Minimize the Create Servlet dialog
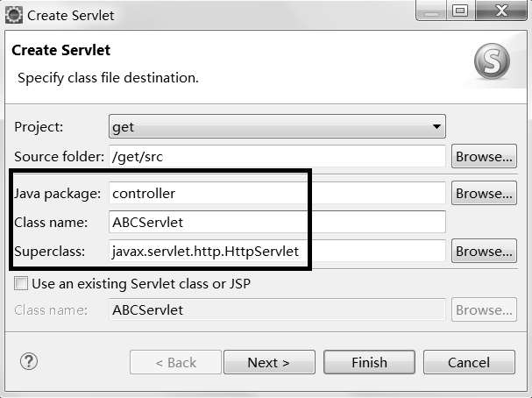The height and width of the screenshot is (398, 532). (430, 13)
